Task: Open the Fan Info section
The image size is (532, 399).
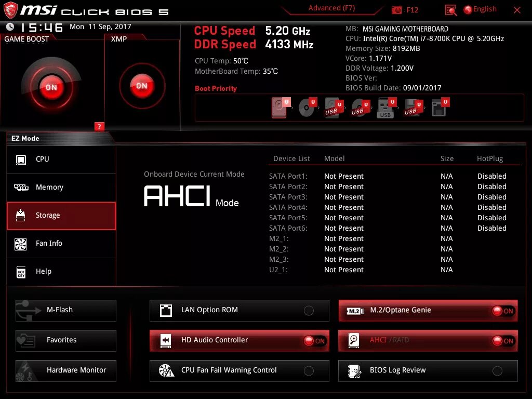Action: click(x=61, y=244)
